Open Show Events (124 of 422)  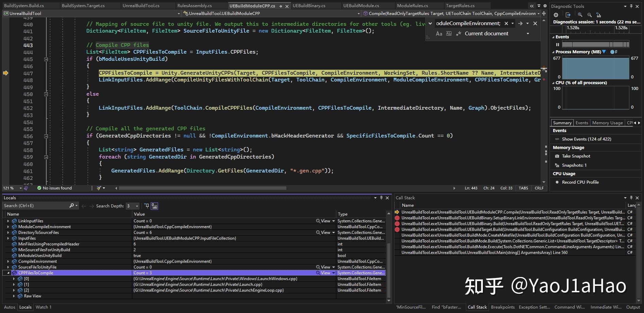tap(587, 139)
